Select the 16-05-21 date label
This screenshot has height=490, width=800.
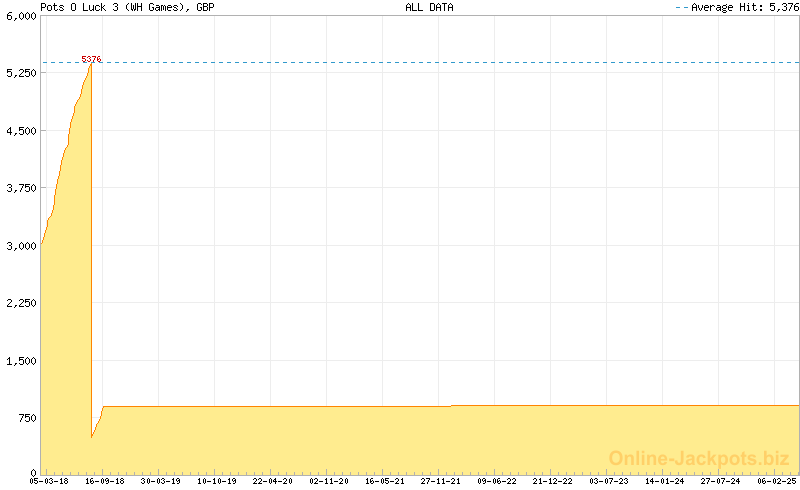coord(384,481)
